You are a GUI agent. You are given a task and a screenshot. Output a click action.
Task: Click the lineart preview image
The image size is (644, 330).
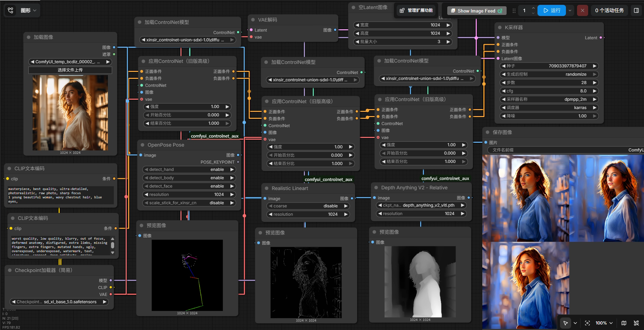click(306, 282)
